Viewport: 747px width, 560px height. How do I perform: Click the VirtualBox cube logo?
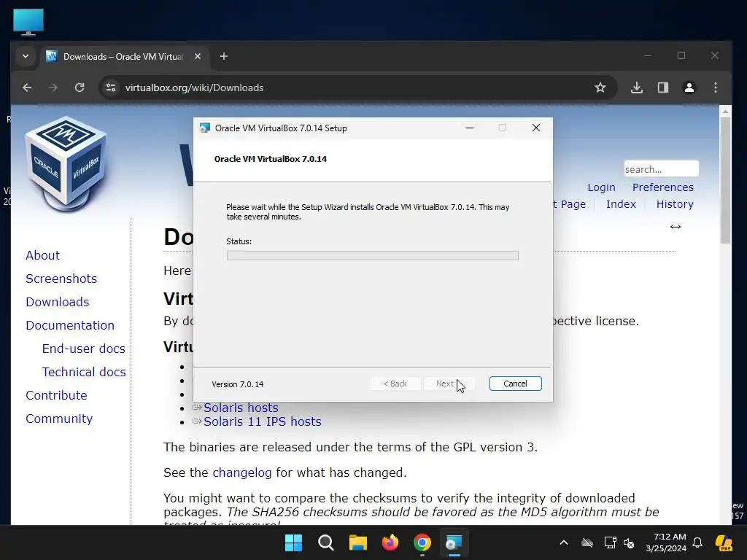pos(66,163)
